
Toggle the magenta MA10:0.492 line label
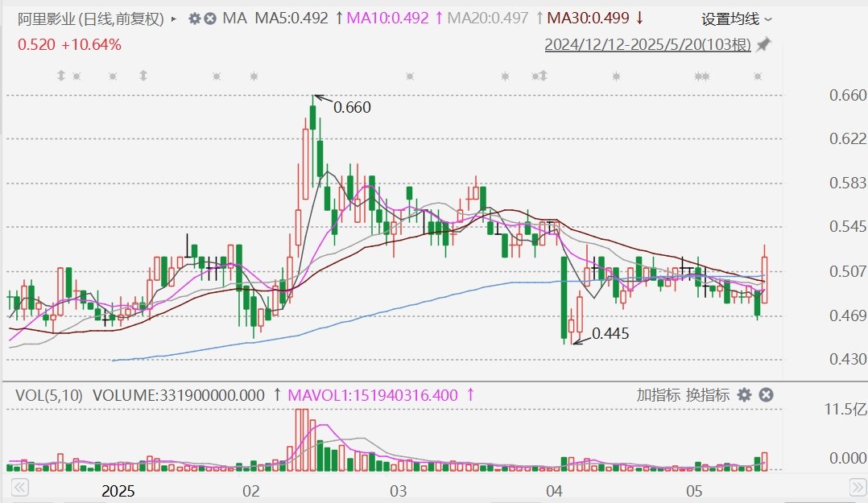pyautogui.click(x=387, y=19)
